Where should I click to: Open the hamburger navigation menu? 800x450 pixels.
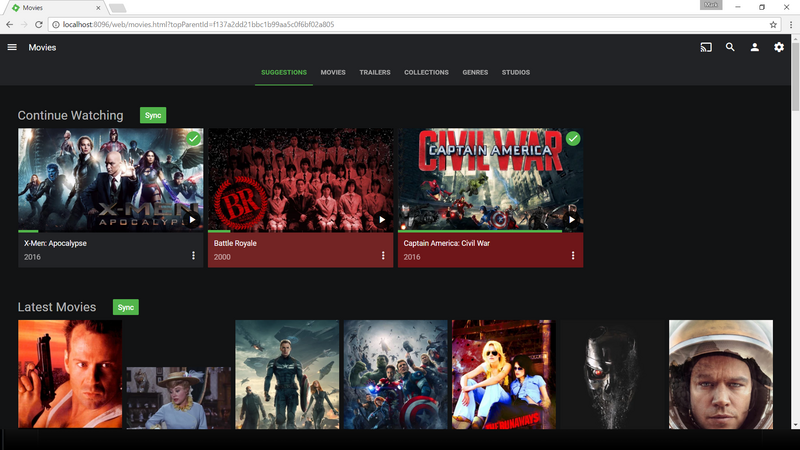(12, 47)
